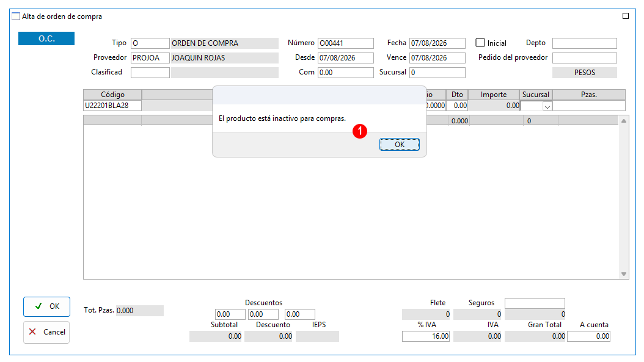Viewport: 644px width, 362px height.
Task: Click the window icon beside the title
Action: click(16, 16)
